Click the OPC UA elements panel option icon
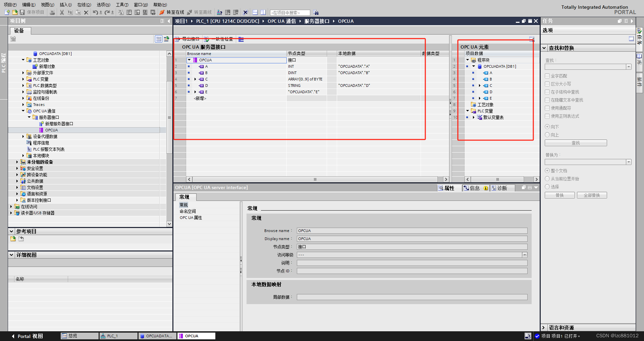644x341 pixels. [532, 39]
